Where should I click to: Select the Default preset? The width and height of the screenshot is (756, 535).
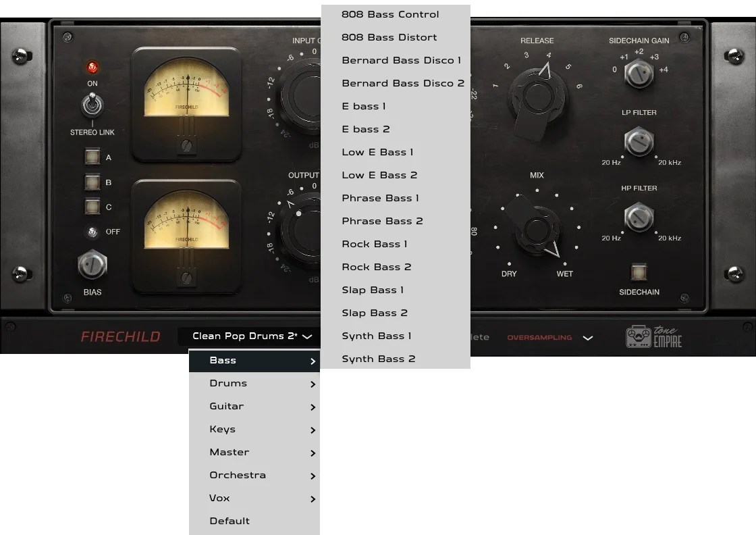[254, 521]
